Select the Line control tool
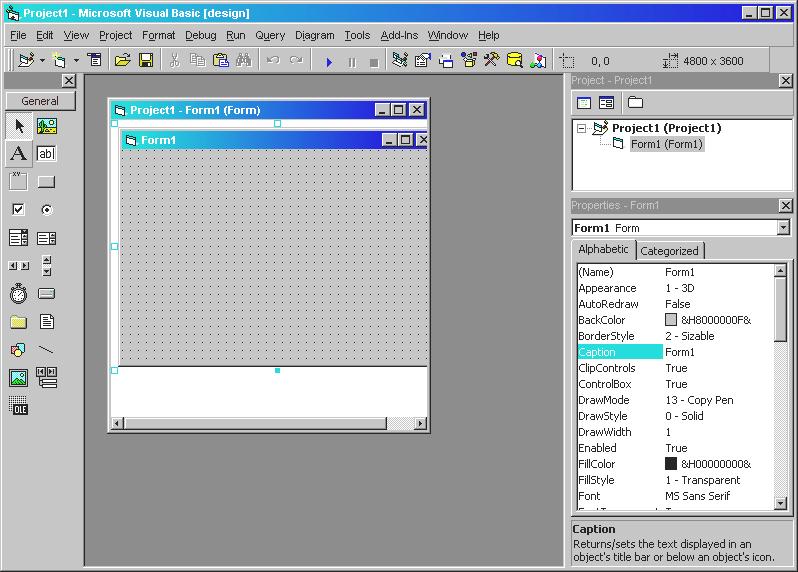The height and width of the screenshot is (572, 798). click(x=47, y=349)
